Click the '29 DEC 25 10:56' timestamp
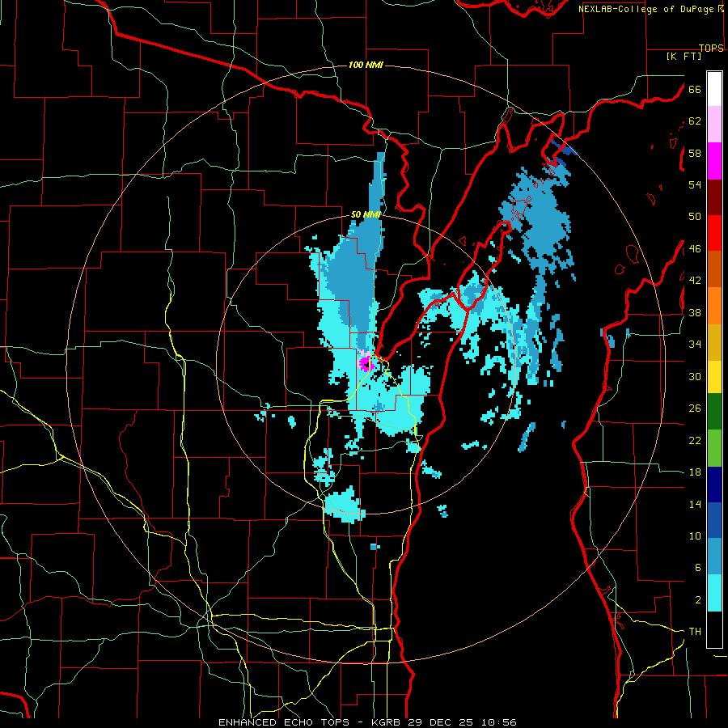The width and height of the screenshot is (728, 728). click(462, 722)
